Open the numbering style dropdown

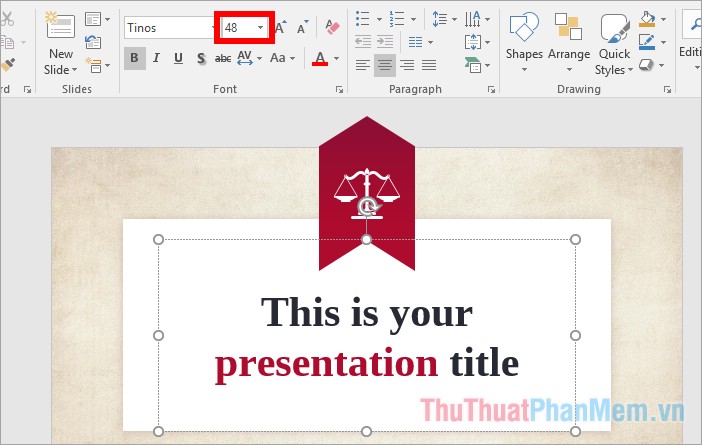tap(413, 19)
